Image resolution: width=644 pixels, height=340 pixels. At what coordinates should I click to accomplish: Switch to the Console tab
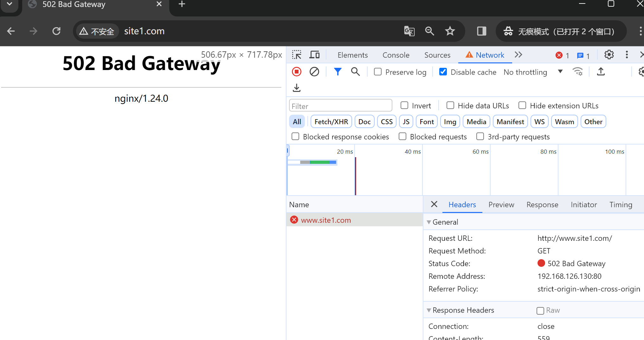pos(396,55)
